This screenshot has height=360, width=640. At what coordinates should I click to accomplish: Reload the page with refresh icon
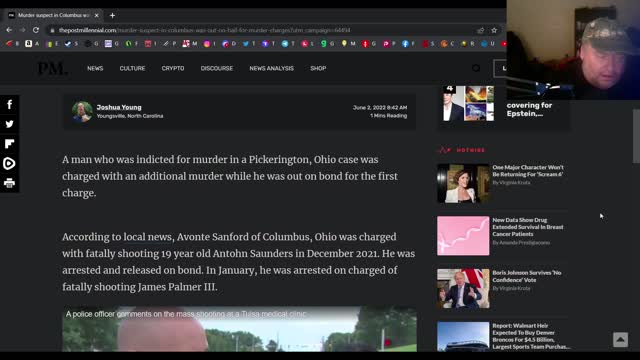pos(36,30)
